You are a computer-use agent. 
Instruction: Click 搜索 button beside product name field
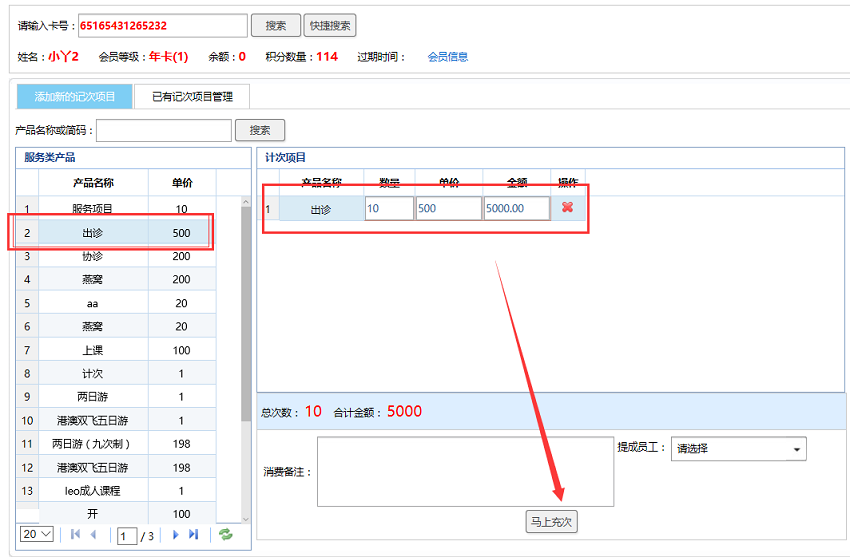pyautogui.click(x=260, y=130)
